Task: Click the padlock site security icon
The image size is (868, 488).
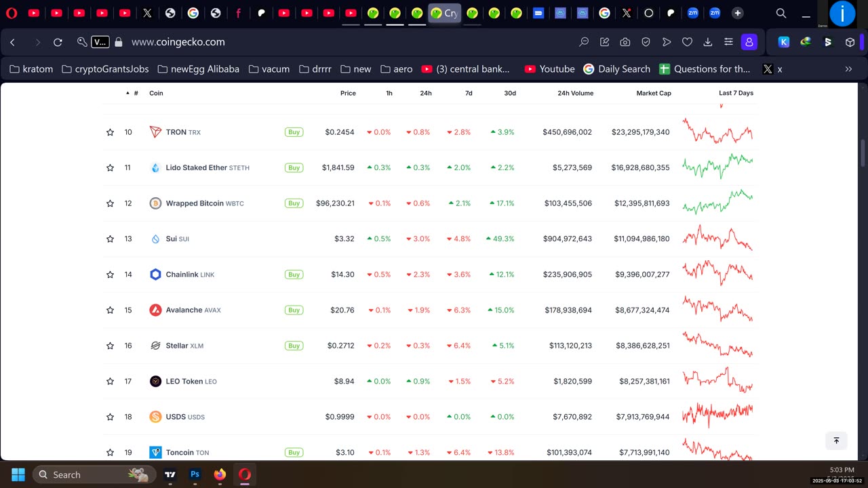Action: pos(119,42)
